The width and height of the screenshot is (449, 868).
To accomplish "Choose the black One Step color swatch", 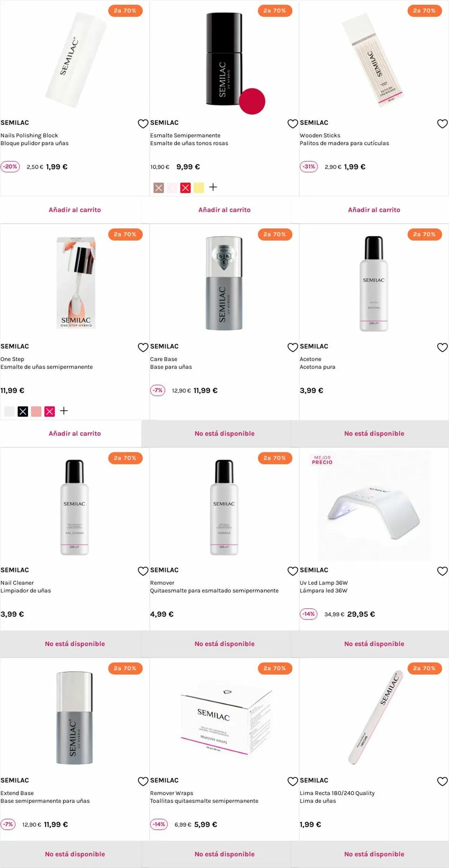I will point(23,411).
